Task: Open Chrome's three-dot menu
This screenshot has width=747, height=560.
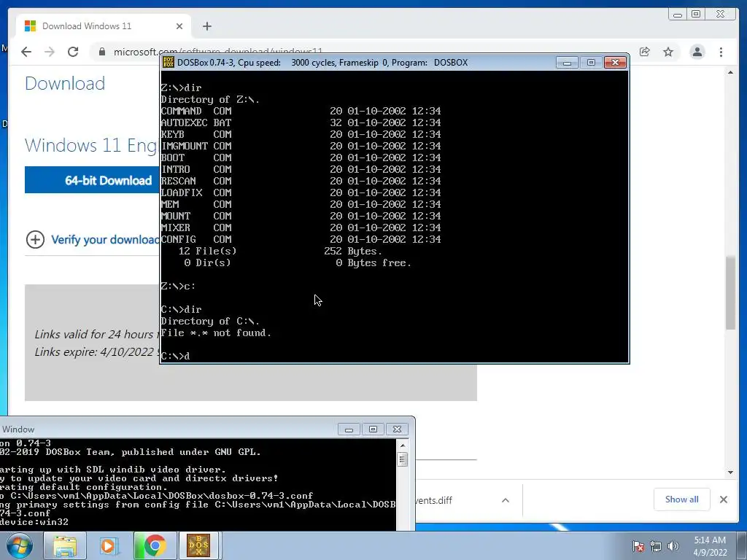Action: [x=721, y=52]
